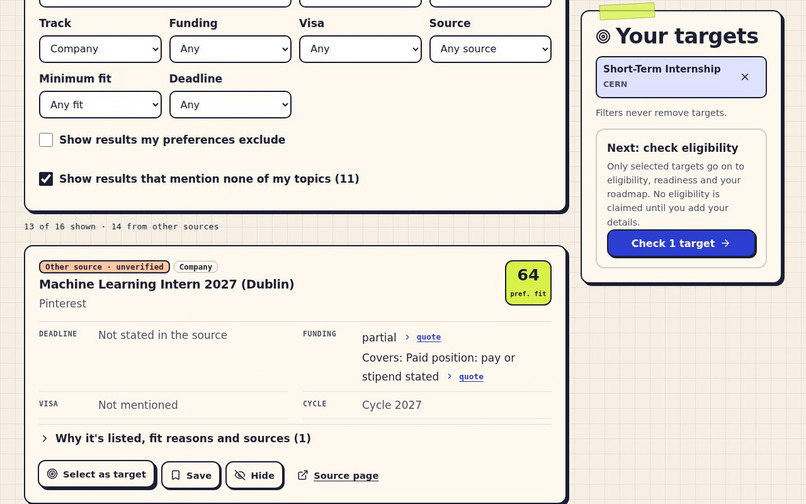Click the 64 pref. fit score badge
Image resolution: width=806 pixels, height=504 pixels.
[x=528, y=283]
